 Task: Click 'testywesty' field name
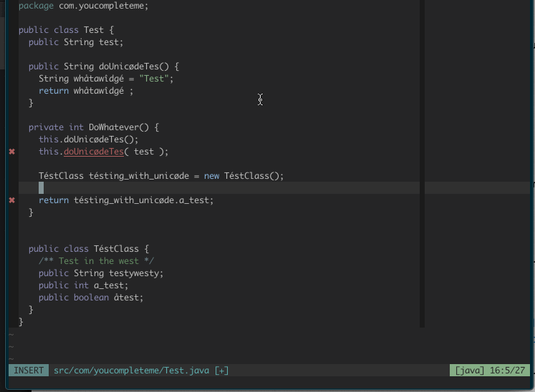pyautogui.click(x=134, y=273)
